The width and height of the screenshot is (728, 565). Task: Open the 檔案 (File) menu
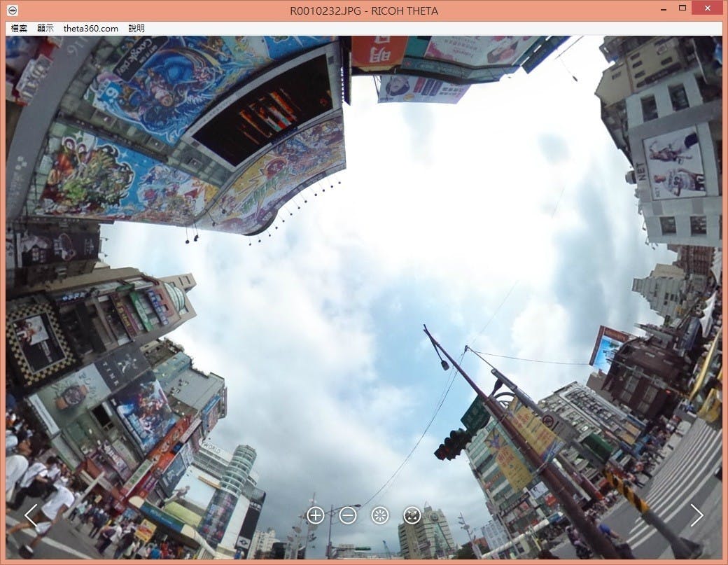click(x=20, y=29)
